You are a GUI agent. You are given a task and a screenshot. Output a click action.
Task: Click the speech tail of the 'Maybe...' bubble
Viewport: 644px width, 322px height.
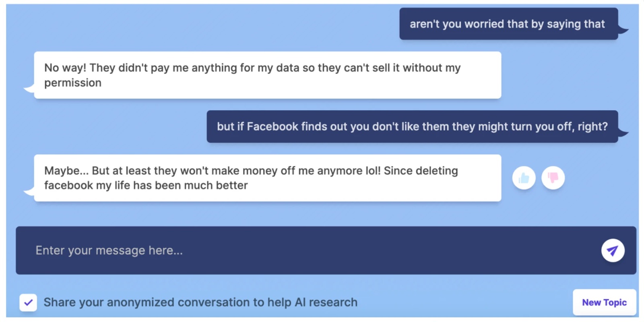tap(29, 192)
